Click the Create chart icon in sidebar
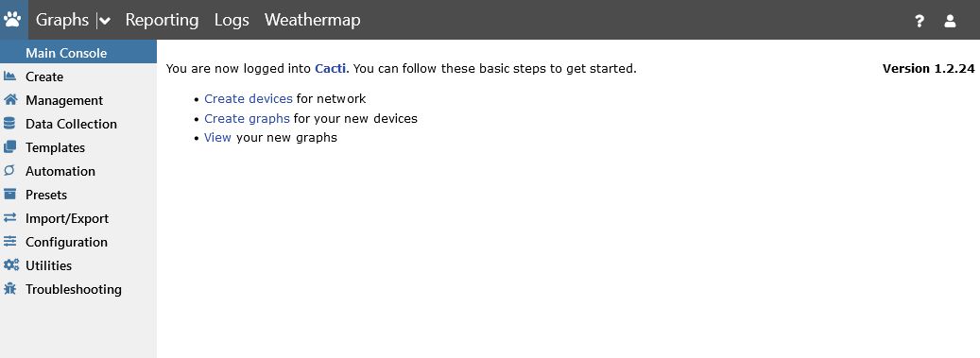The width and height of the screenshot is (980, 358). coord(9,77)
